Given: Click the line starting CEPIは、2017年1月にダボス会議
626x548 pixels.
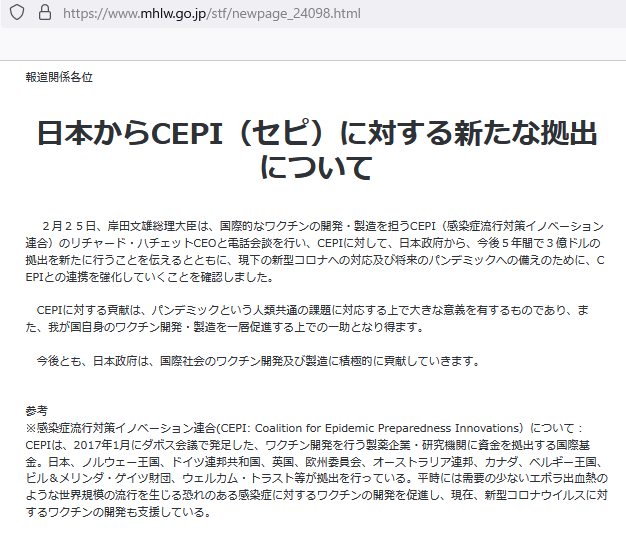Looking at the screenshot, I should [x=308, y=445].
